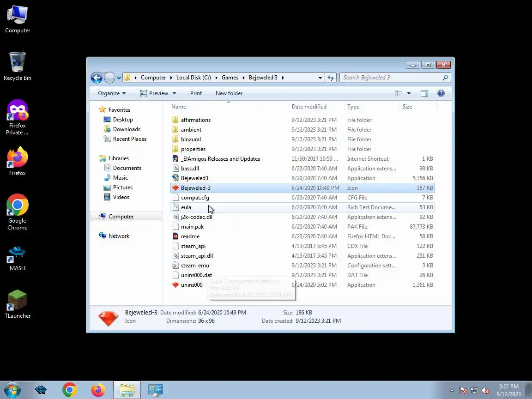
Task: Select the Google Chrome desktop shortcut
Action: pyautogui.click(x=17, y=212)
